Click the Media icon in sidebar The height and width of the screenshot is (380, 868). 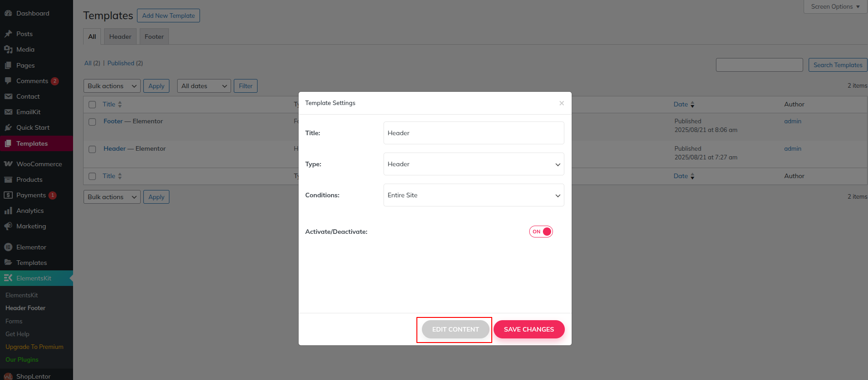pyautogui.click(x=8, y=49)
